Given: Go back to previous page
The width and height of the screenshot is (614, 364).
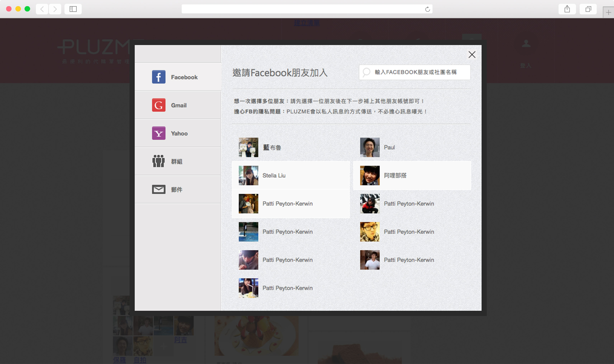Looking at the screenshot, I should pyautogui.click(x=42, y=9).
